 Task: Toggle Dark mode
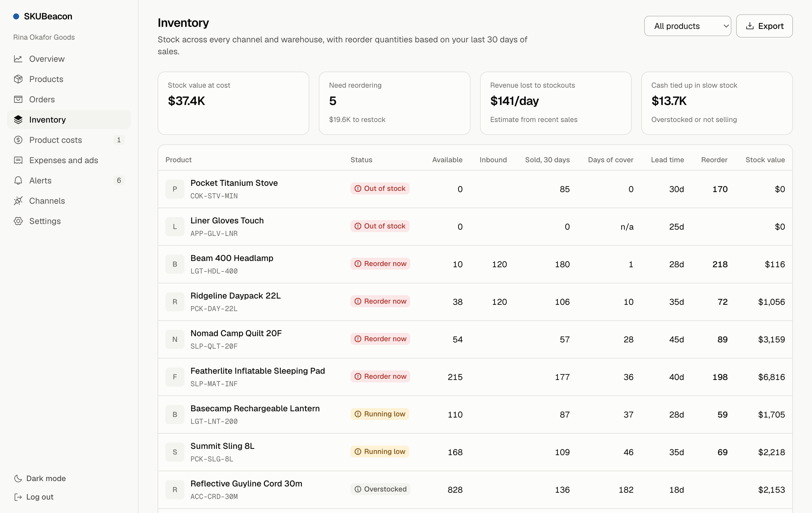[40, 478]
